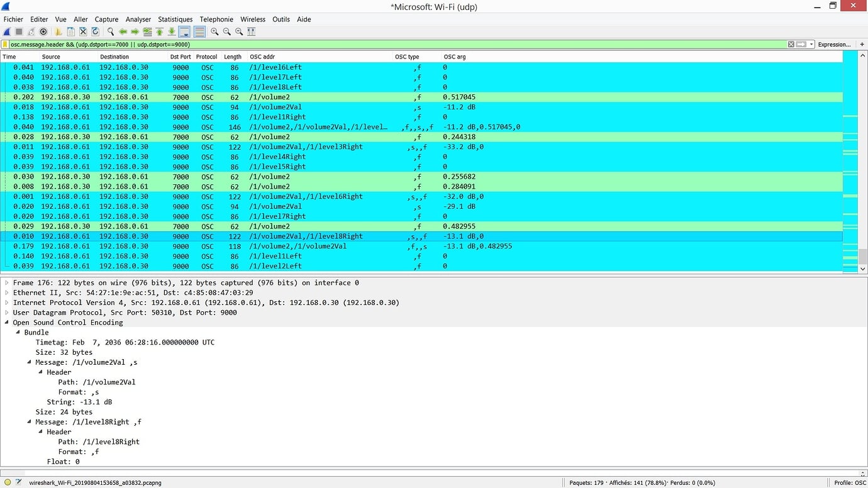
Task: Toggle packet list colorization
Action: pos(198,31)
